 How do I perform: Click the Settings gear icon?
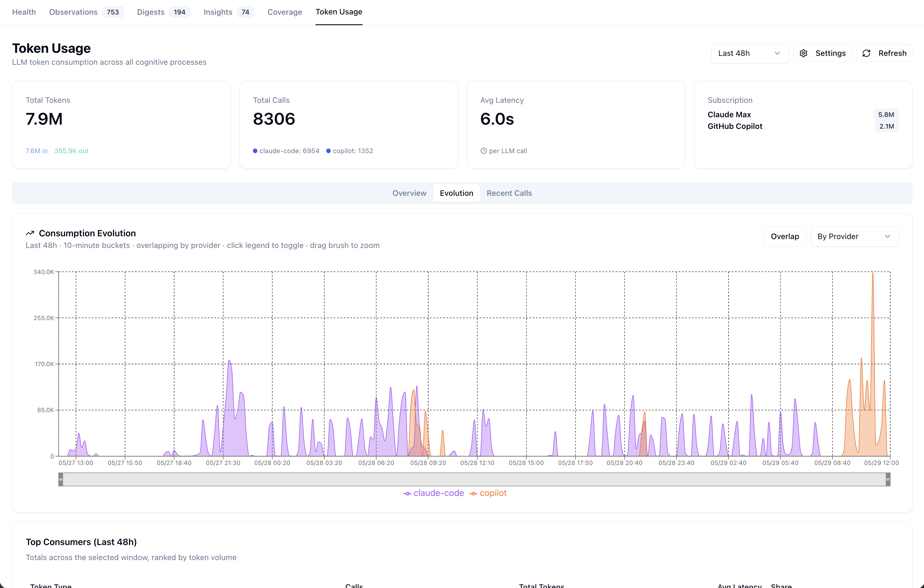tap(803, 53)
